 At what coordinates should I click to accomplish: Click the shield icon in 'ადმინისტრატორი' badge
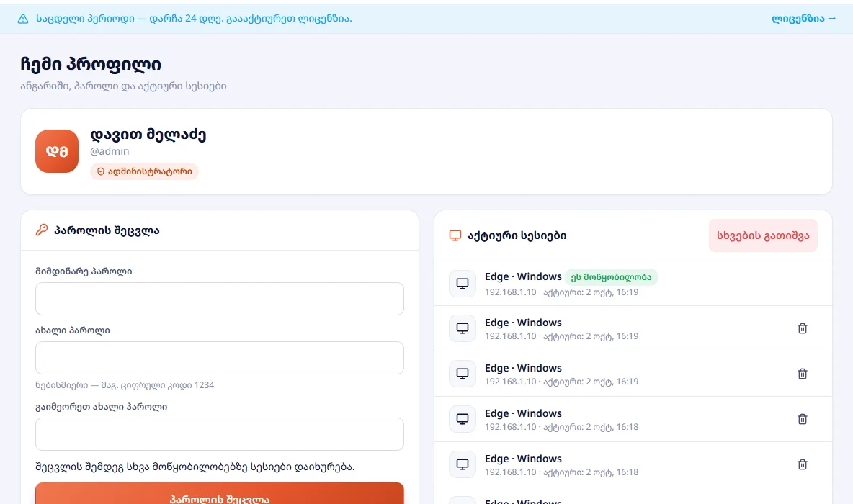(x=101, y=172)
